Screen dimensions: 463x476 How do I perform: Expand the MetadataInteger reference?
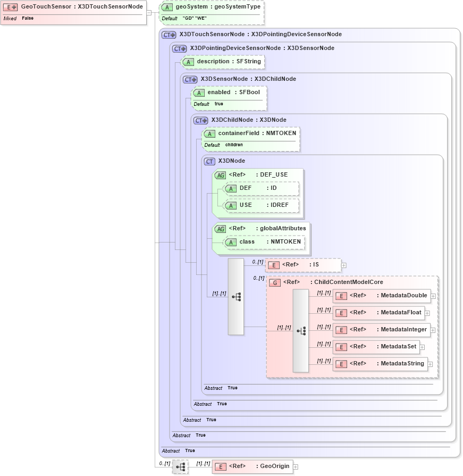point(433,330)
